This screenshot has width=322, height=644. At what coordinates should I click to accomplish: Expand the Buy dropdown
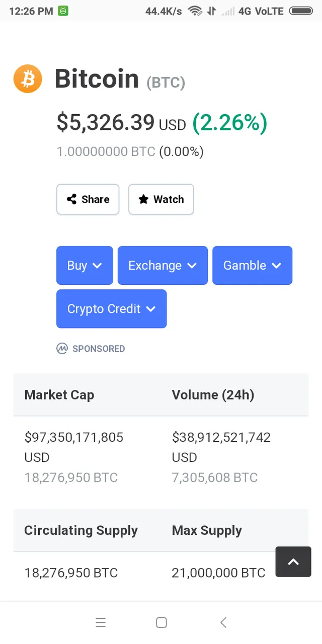coord(85,265)
